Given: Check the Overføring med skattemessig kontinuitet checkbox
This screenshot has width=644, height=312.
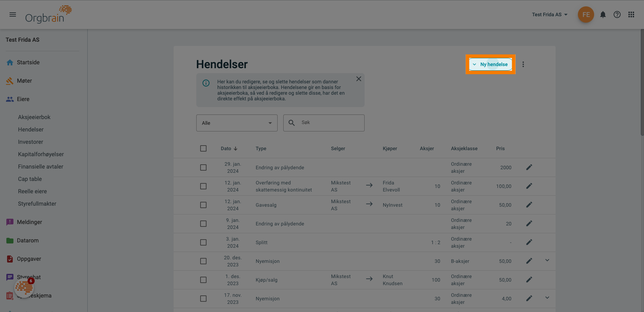Looking at the screenshot, I should (203, 186).
